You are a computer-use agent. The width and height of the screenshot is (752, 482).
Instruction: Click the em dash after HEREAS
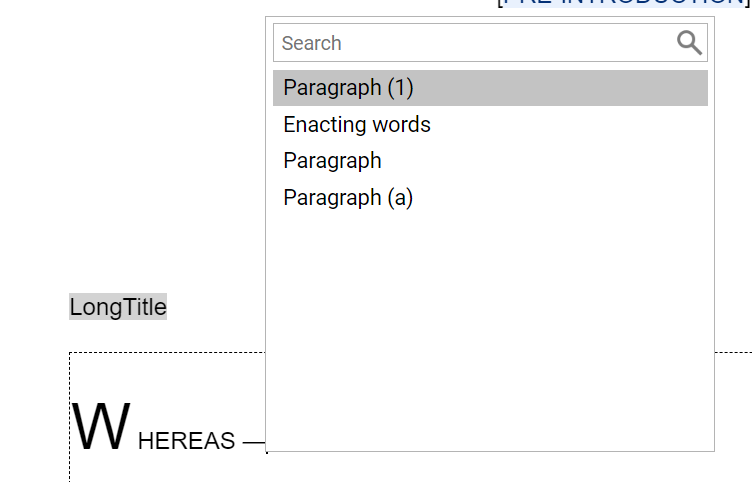coord(254,442)
